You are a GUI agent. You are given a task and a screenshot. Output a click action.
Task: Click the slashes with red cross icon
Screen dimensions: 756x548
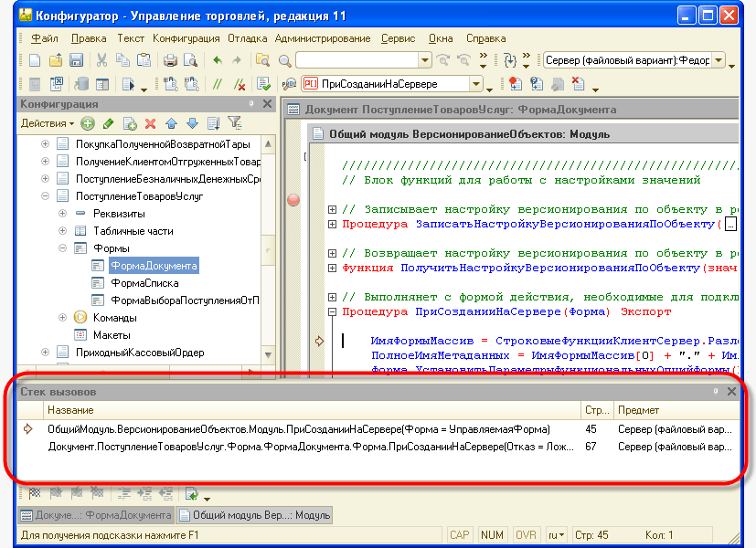click(x=239, y=84)
